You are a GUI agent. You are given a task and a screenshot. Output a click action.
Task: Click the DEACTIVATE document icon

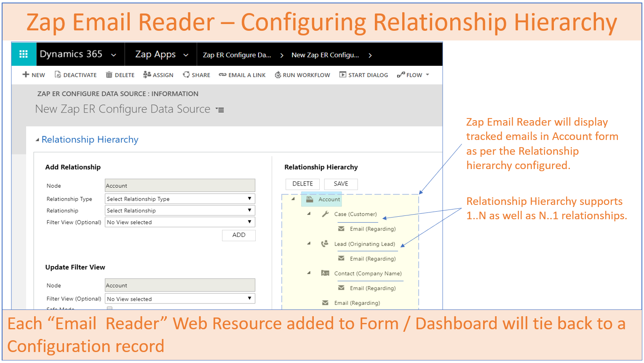click(58, 75)
